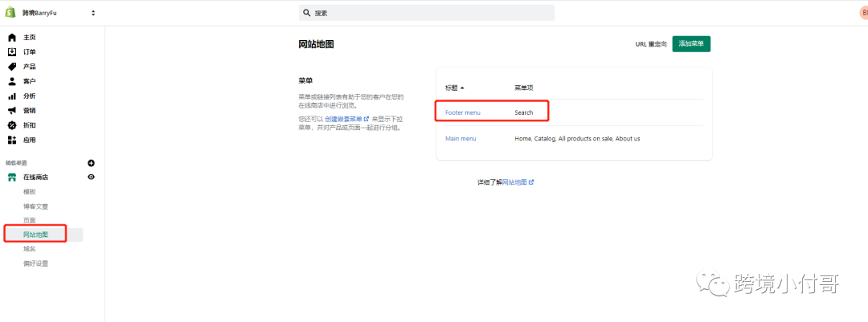
Task: Open the 订单 menu item
Action: (x=30, y=52)
